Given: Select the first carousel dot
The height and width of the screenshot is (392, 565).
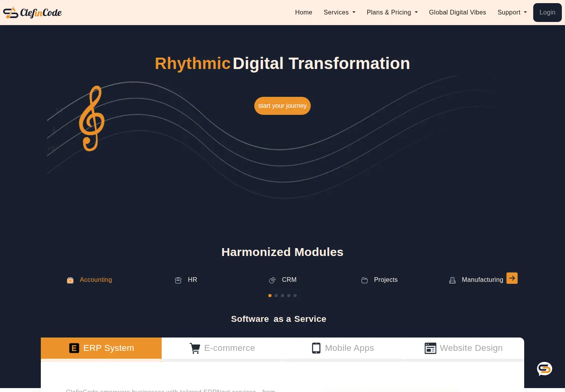Looking at the screenshot, I should click(270, 296).
